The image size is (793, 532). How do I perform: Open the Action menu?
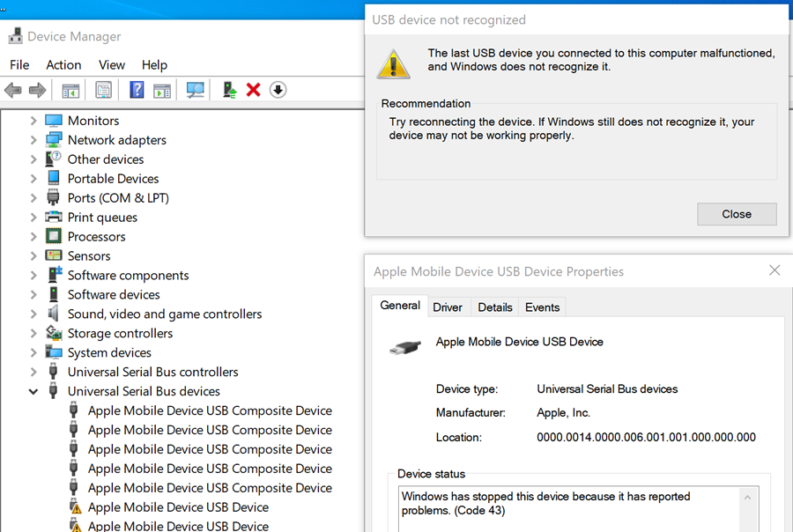[x=63, y=64]
